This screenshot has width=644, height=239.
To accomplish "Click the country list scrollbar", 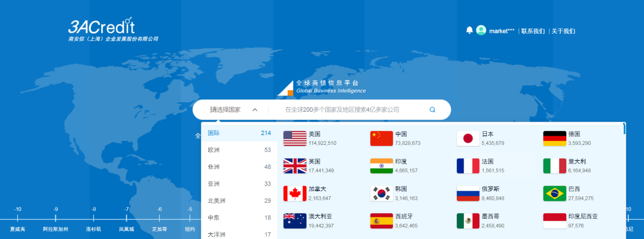I will click(624, 129).
